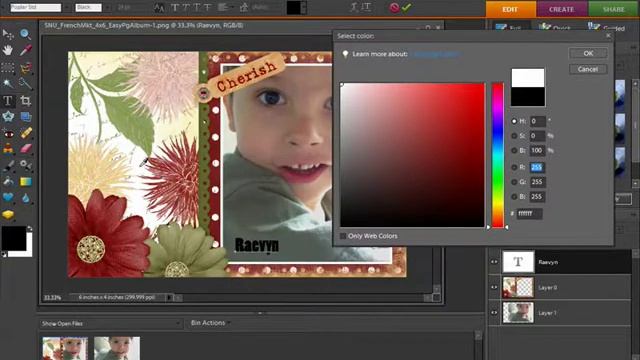This screenshot has height=360, width=640.
Task: Switch to the CREATE tab
Action: pyautogui.click(x=562, y=9)
